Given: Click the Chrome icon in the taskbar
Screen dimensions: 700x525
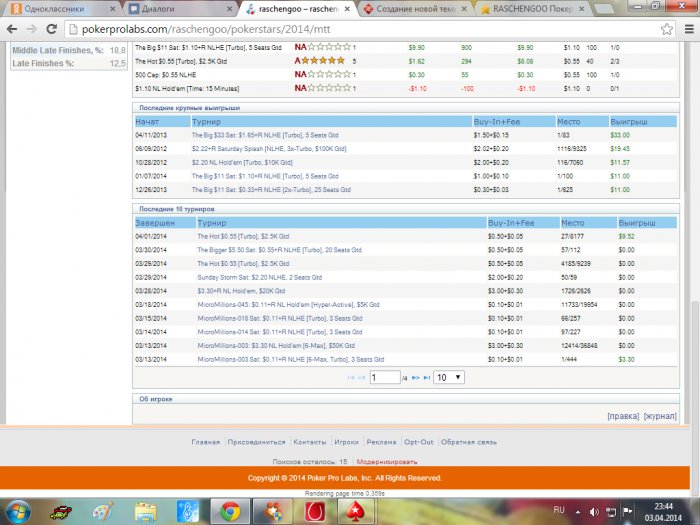Looking at the screenshot, I should pos(230,511).
